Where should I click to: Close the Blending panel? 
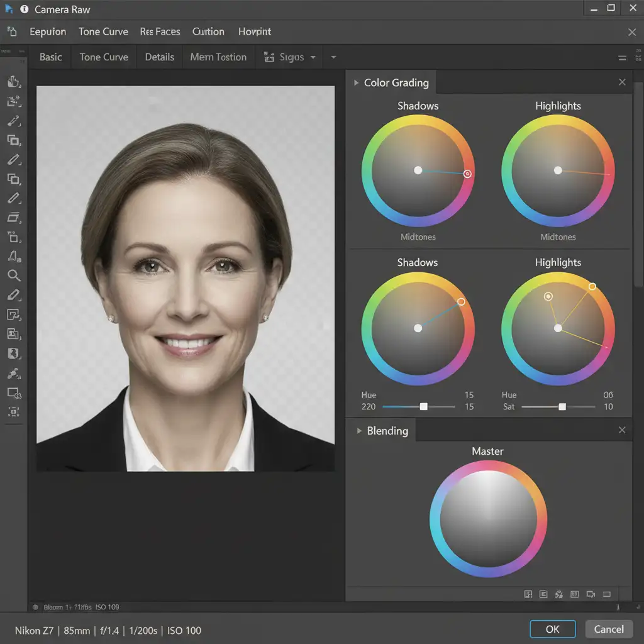click(622, 430)
